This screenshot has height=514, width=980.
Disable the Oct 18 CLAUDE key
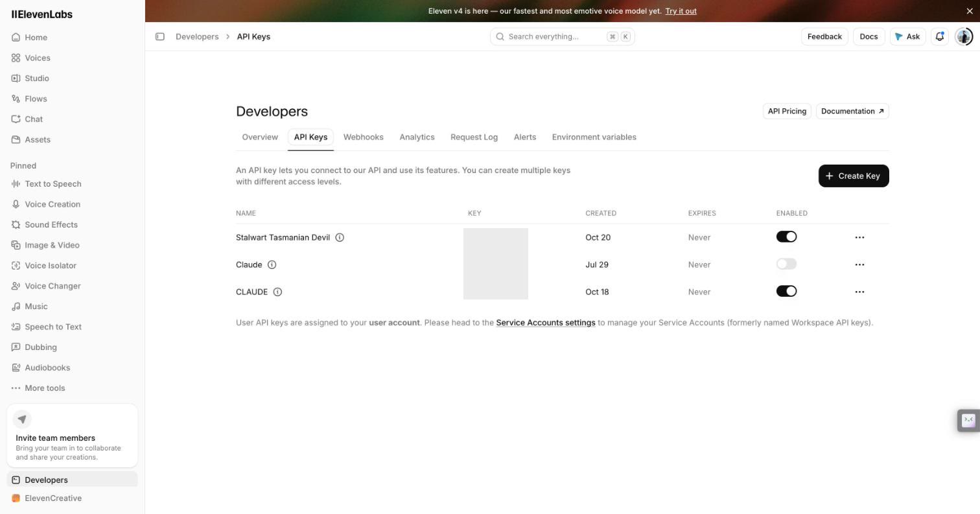[x=786, y=292]
